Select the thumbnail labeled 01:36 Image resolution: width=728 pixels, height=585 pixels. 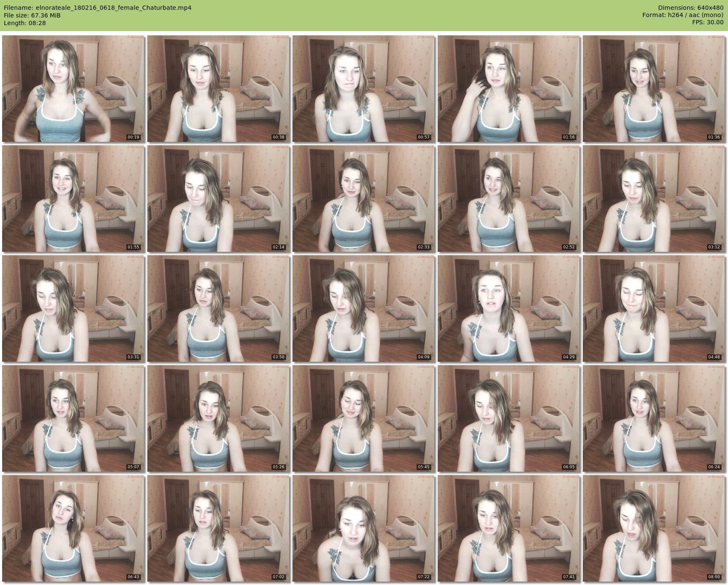tap(654, 89)
